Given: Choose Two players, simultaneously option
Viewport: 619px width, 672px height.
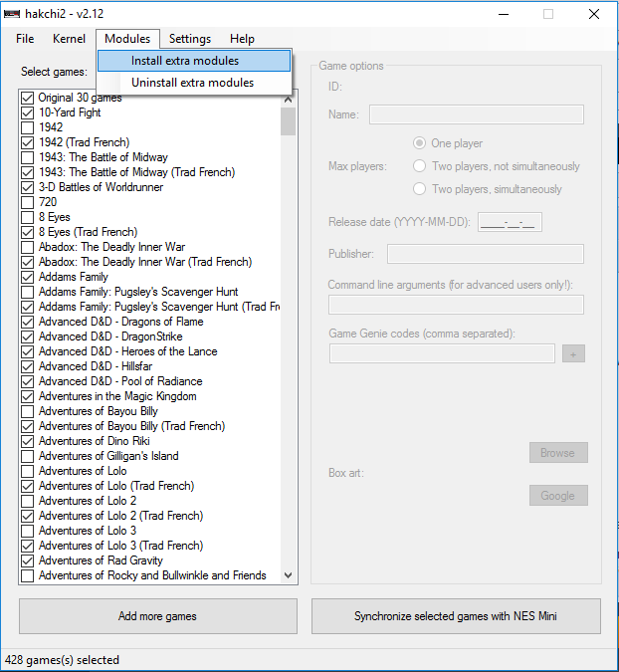Looking at the screenshot, I should 419,189.
